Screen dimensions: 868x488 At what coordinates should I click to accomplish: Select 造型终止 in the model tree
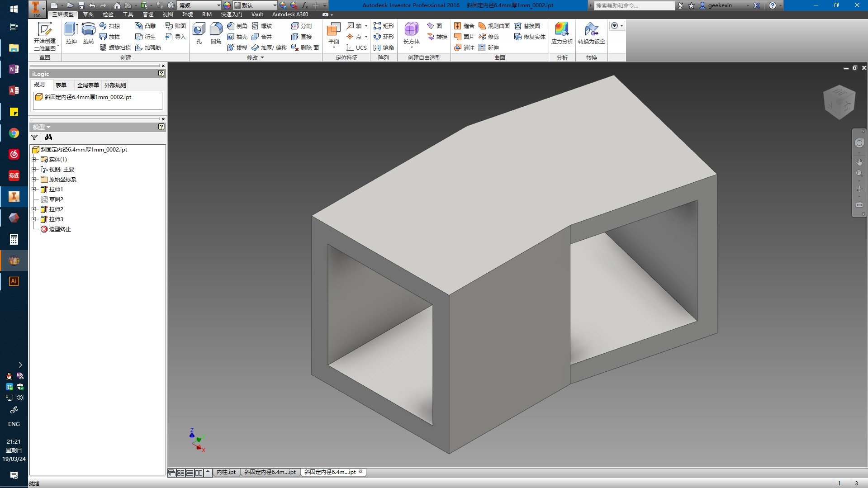[x=60, y=229]
